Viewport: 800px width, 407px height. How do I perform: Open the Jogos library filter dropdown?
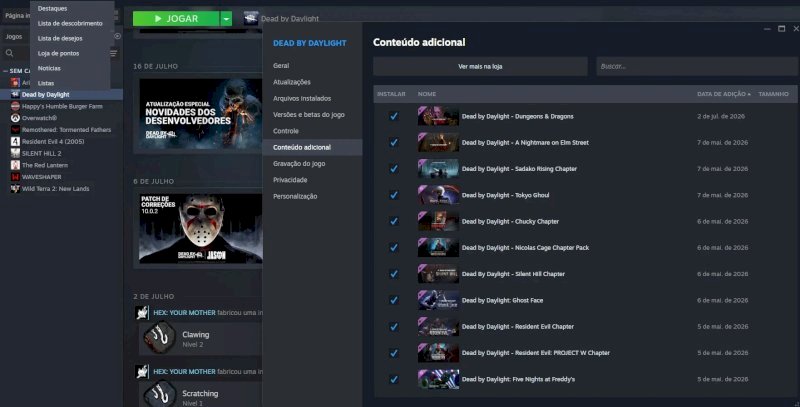click(x=14, y=36)
